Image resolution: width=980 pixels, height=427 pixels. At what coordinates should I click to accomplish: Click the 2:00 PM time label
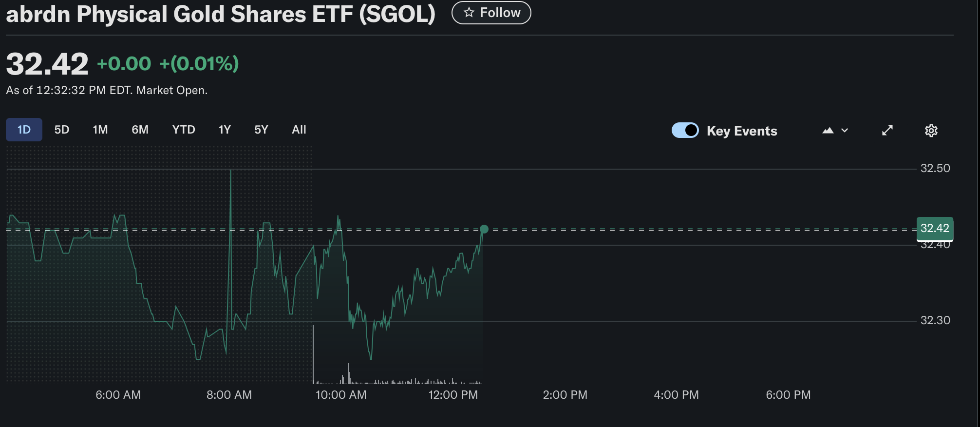pos(565,395)
